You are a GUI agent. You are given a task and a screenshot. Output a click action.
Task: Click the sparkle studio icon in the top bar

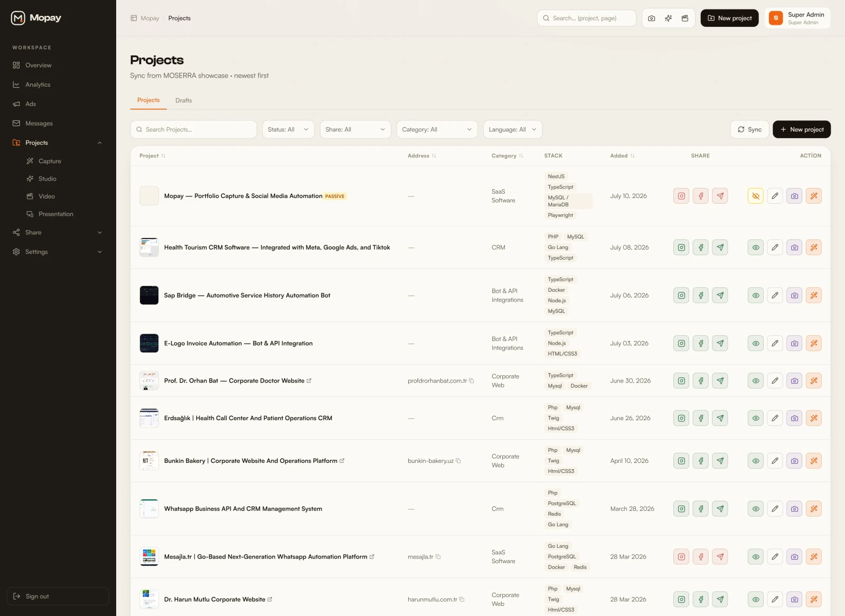click(x=668, y=18)
